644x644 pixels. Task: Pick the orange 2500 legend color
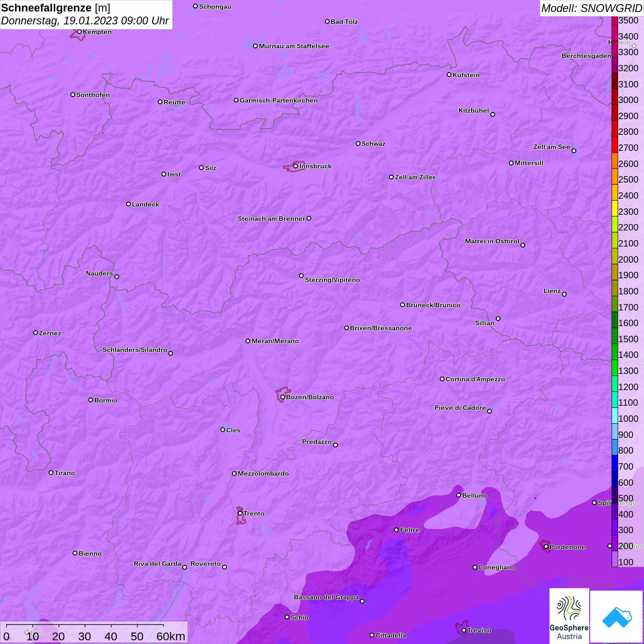point(615,176)
